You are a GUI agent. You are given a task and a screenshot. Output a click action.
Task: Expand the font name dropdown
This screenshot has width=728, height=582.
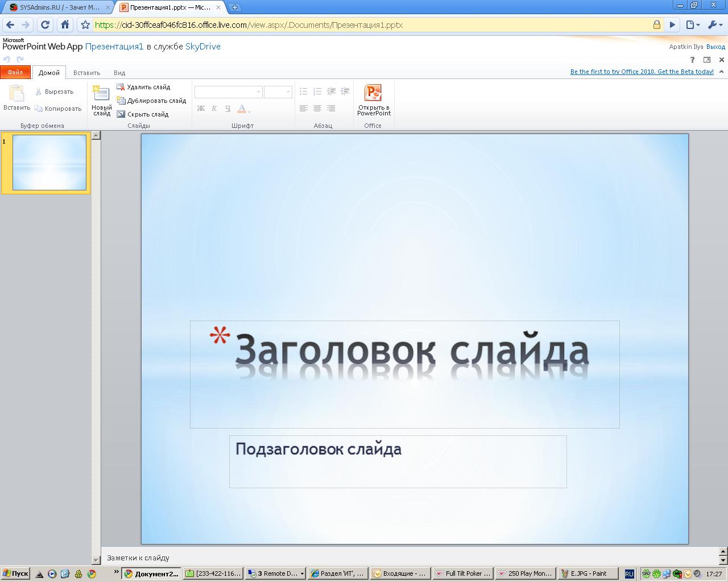click(258, 92)
